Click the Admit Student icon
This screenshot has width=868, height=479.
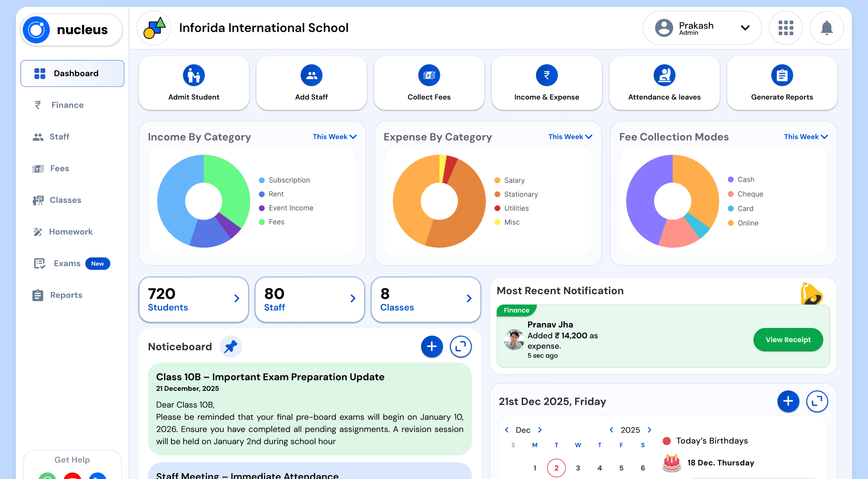tap(193, 75)
